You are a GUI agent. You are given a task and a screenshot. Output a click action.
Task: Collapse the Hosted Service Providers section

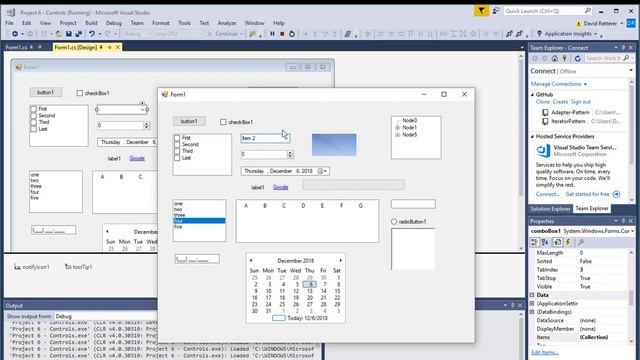click(x=532, y=137)
